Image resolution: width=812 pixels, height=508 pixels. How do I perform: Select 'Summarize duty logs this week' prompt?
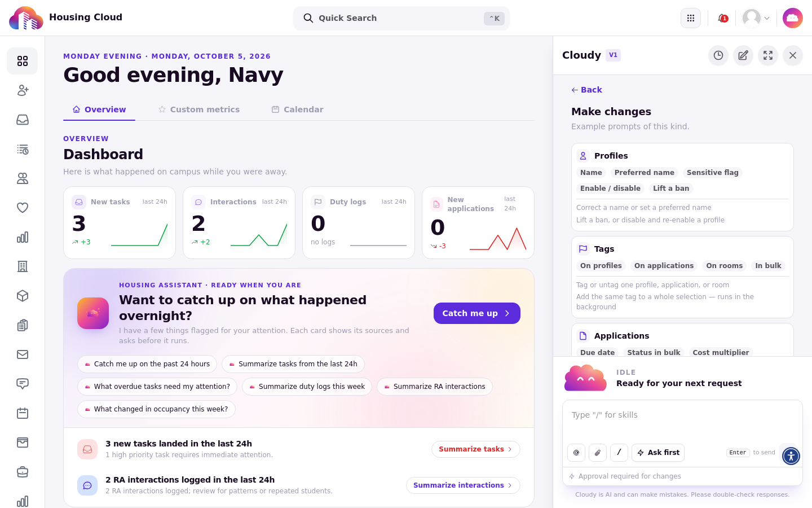[307, 387]
